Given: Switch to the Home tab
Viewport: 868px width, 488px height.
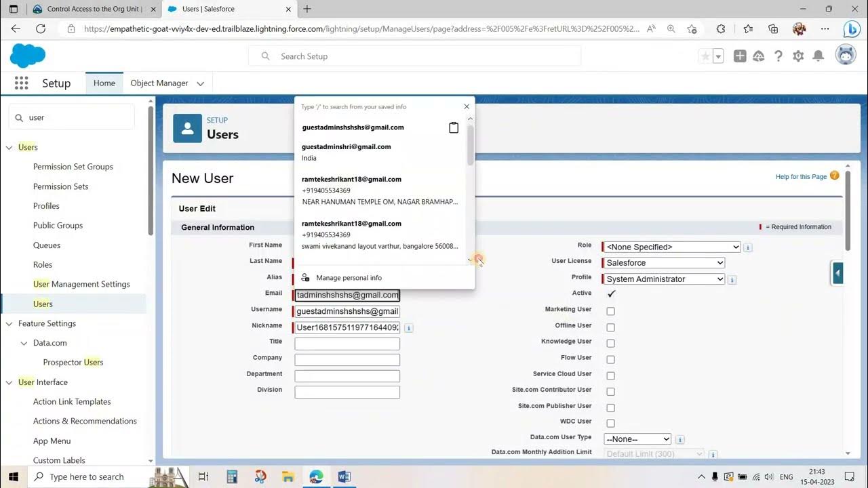Looking at the screenshot, I should click(x=104, y=83).
